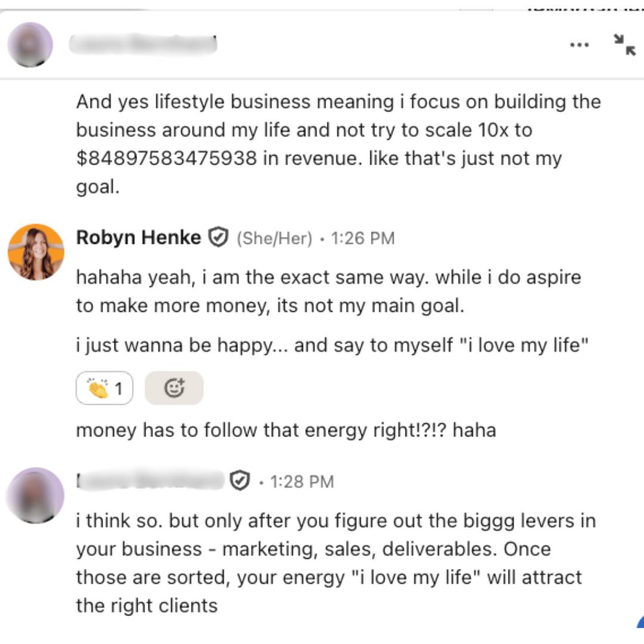This screenshot has width=644, height=644.
Task: Click the Robyn Henke name link
Action: (x=138, y=238)
